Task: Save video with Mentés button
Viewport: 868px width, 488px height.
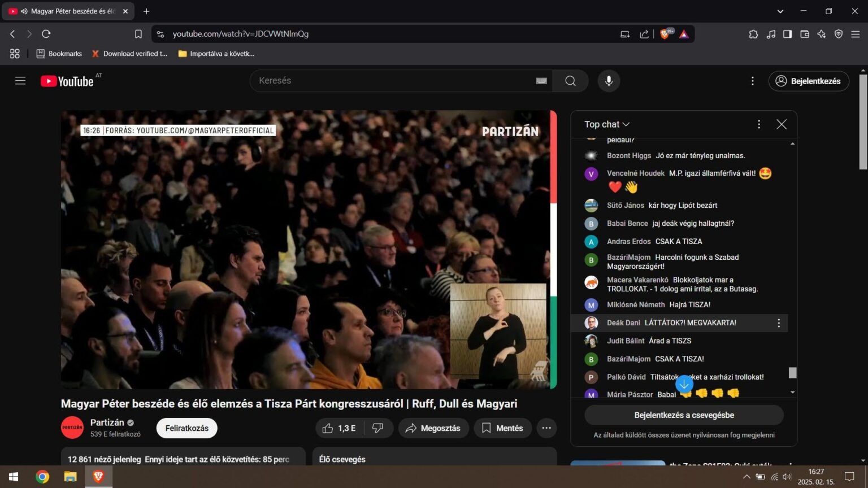Action: click(502, 428)
